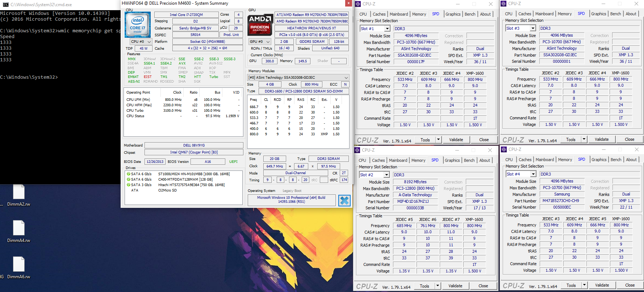Click the DELL 08V9YG motherboard field
This screenshot has width=644, height=292.
click(x=194, y=145)
